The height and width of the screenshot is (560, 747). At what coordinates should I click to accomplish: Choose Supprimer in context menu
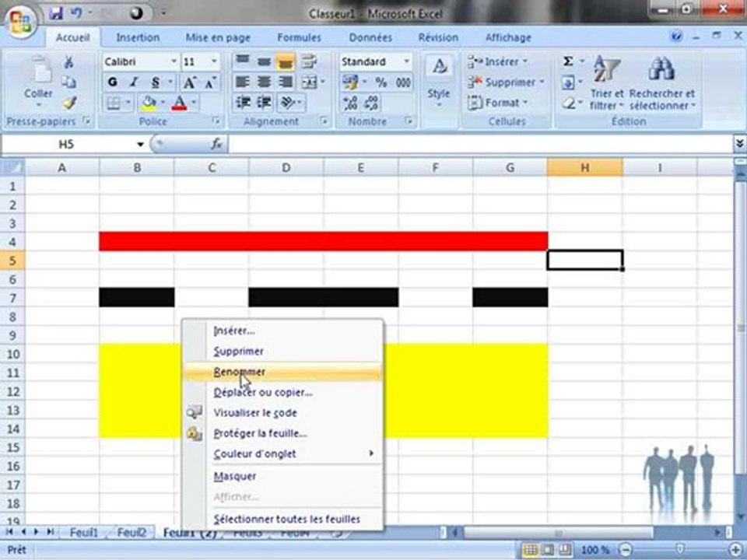282,351
